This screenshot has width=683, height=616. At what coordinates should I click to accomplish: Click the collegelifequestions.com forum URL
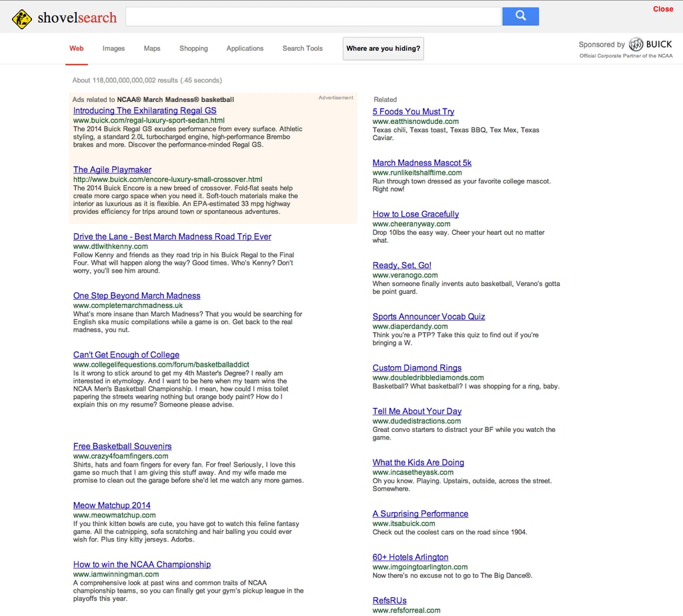[x=161, y=365]
